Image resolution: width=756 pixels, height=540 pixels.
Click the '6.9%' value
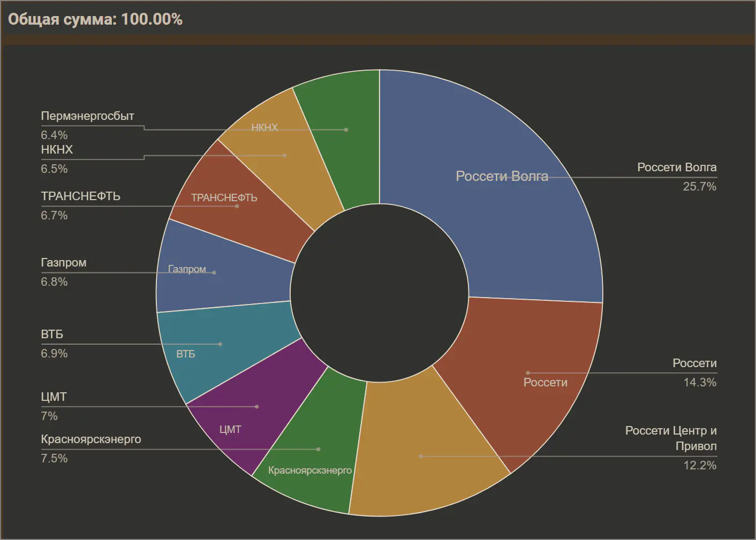[54, 353]
